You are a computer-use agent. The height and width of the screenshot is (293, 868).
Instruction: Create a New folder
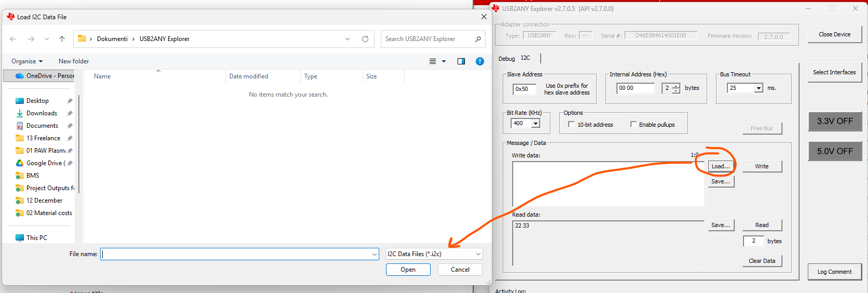pos(74,61)
